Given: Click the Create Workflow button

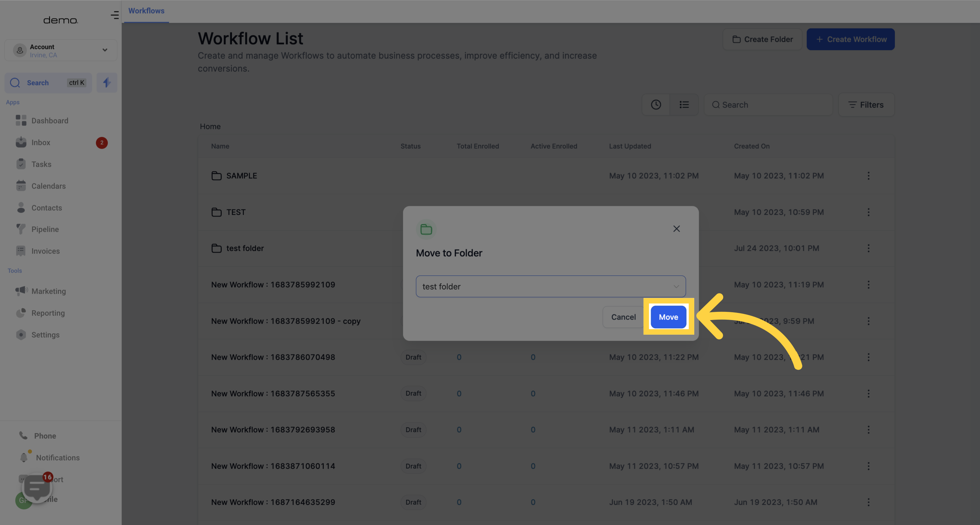Looking at the screenshot, I should (x=851, y=39).
